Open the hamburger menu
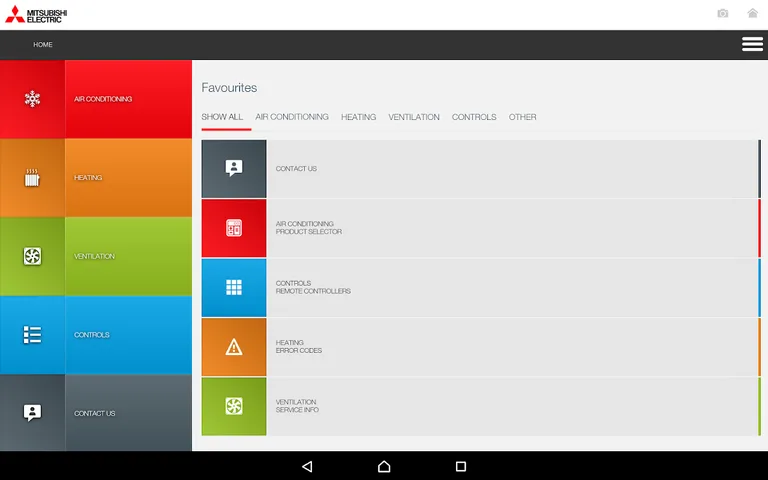This screenshot has width=768, height=480. [752, 44]
